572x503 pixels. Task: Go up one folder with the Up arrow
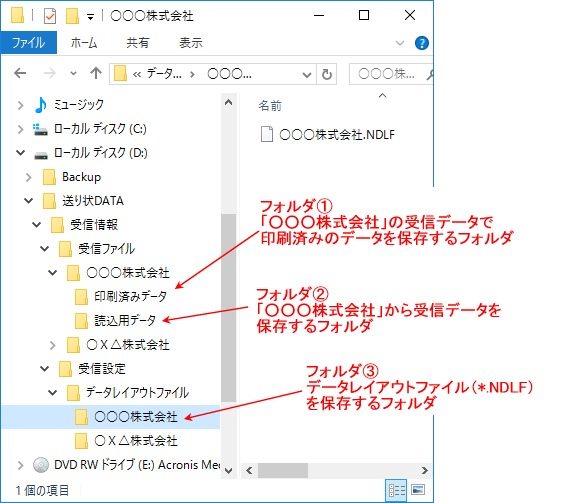pos(96,73)
